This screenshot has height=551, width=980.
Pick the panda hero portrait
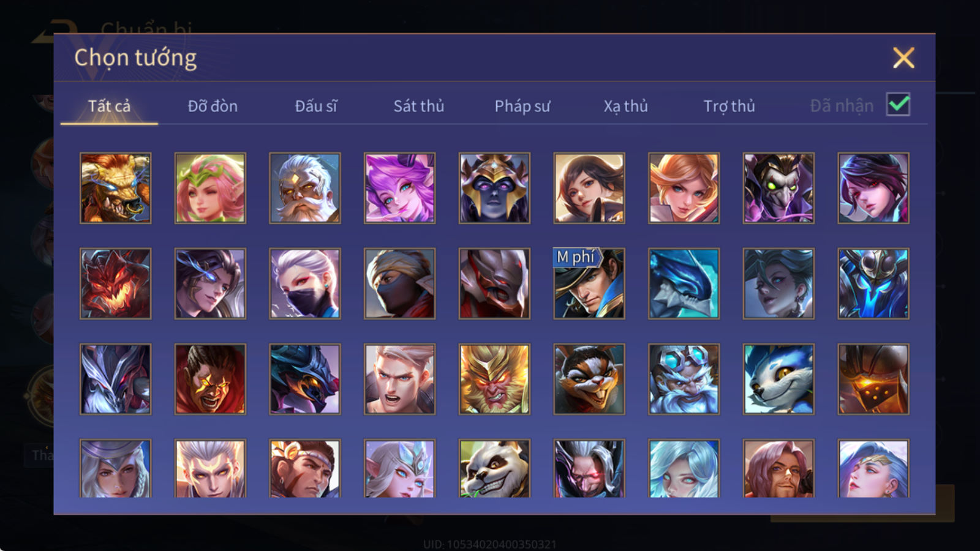pyautogui.click(x=494, y=468)
